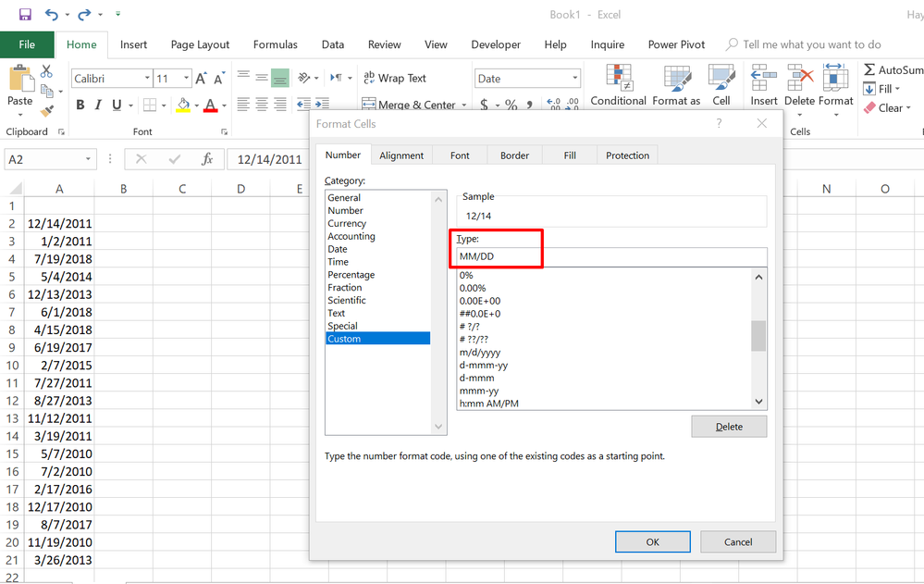Click the Top Align icon
The width and height of the screenshot is (924, 584).
point(243,77)
